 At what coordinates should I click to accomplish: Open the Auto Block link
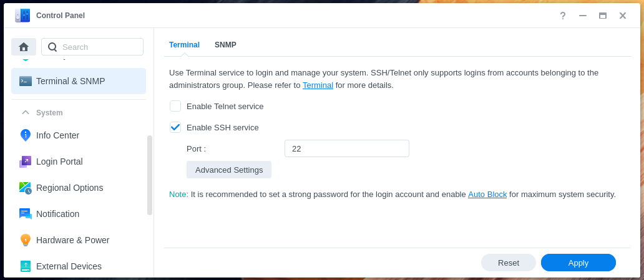[x=487, y=194]
